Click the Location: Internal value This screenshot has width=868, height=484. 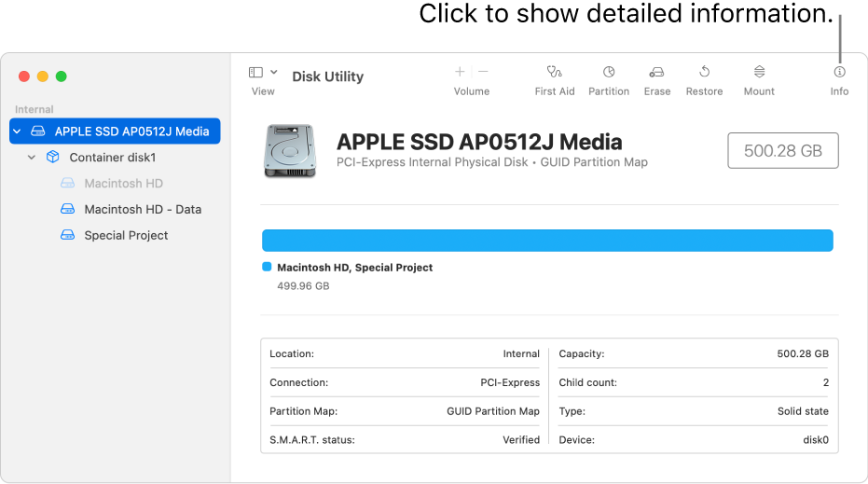click(x=521, y=353)
